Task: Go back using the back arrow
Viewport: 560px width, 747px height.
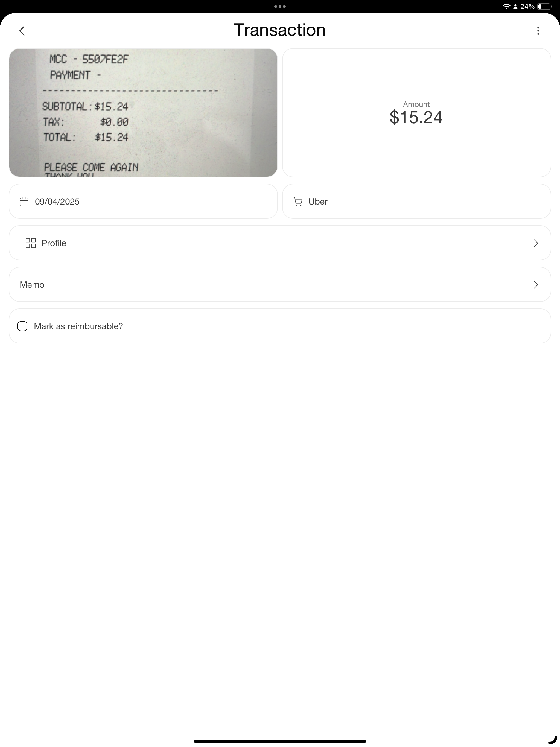Action: [22, 31]
